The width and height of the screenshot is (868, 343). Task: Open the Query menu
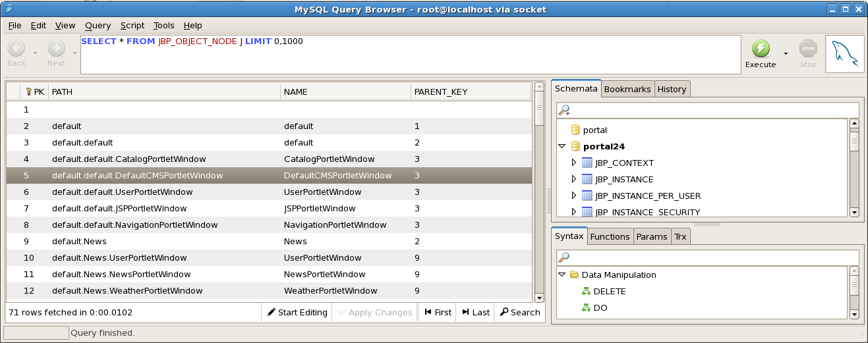click(x=98, y=25)
